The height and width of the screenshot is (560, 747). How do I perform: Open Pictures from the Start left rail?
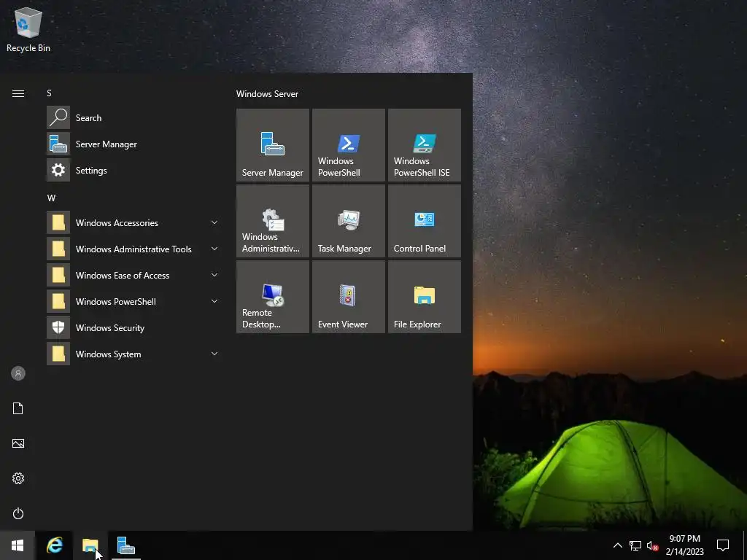pos(18,443)
